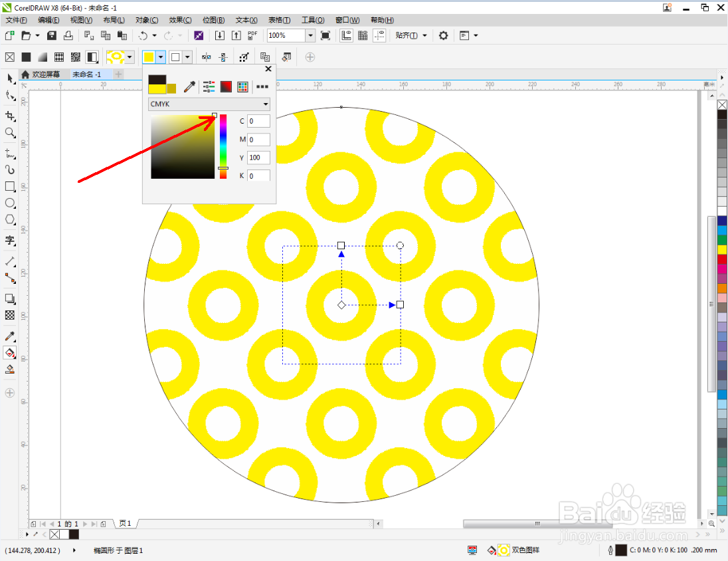Open the 编辑(E) menu

pos(48,20)
